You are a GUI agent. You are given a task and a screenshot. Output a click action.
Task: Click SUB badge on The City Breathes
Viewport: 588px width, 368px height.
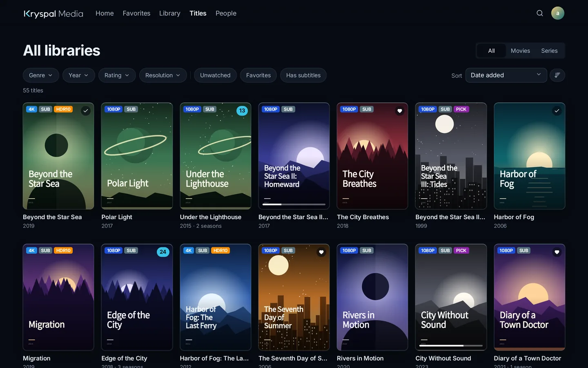pos(367,109)
